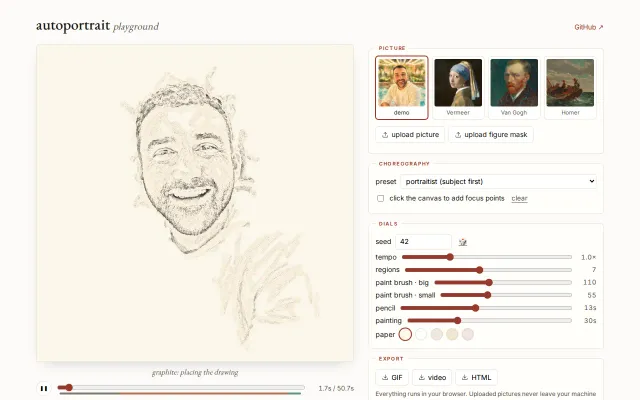Screen dimensions: 640x400
Task: Randomize the seed with dice icon
Action: point(462,242)
